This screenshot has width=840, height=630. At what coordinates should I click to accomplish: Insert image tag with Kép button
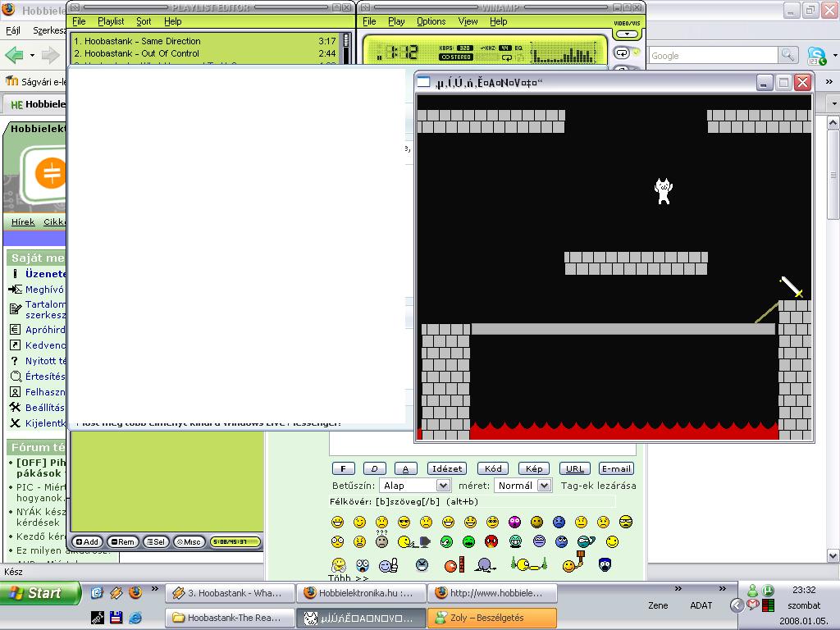(533, 468)
